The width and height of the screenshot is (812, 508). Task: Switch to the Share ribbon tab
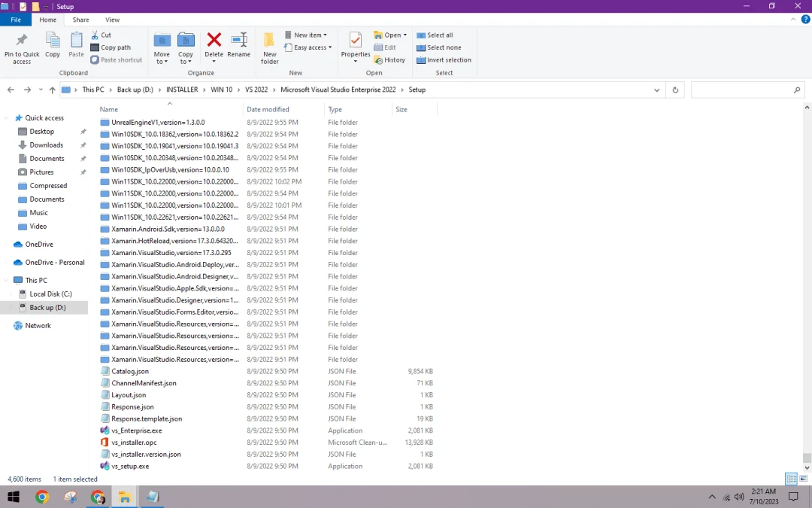(80, 20)
